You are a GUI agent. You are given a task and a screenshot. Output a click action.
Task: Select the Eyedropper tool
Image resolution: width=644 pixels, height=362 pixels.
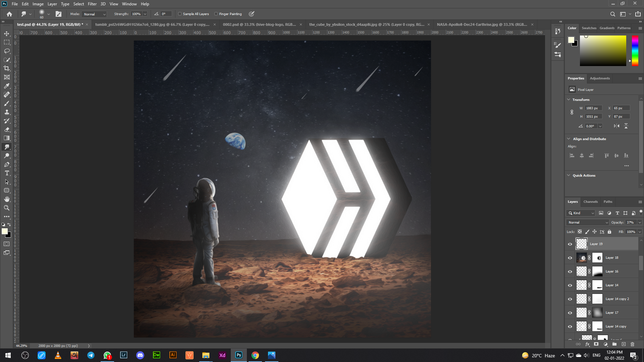pos(7,86)
